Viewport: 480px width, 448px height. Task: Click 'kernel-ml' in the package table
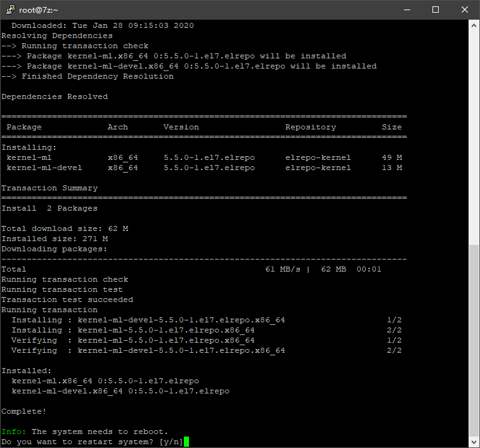point(29,157)
